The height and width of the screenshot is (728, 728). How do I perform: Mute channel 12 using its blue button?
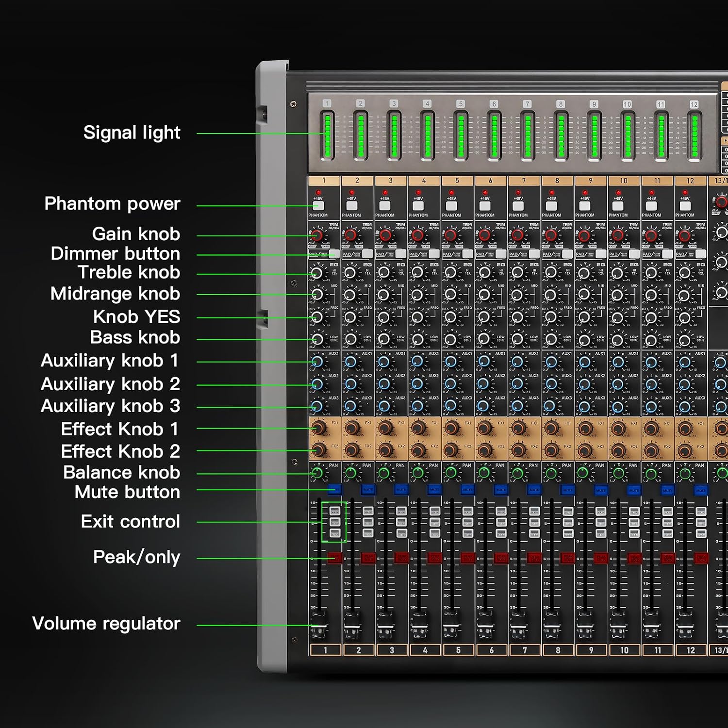(701, 490)
